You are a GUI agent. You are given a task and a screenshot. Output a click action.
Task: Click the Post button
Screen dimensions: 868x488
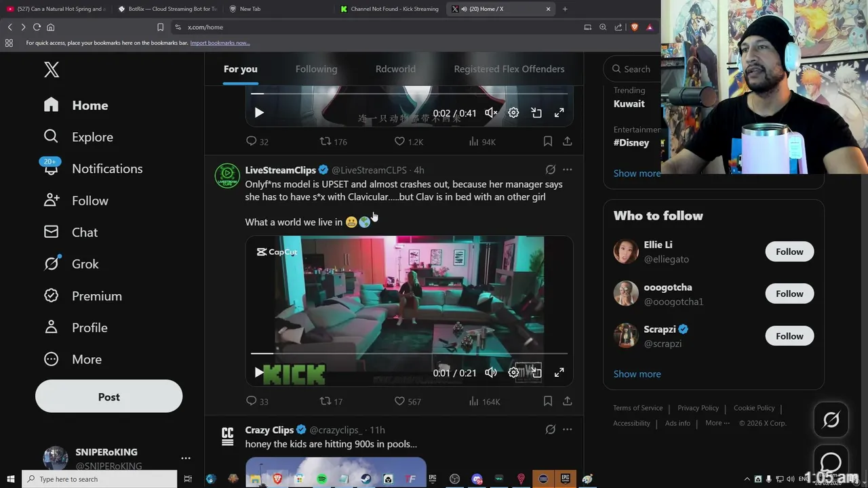108,397
